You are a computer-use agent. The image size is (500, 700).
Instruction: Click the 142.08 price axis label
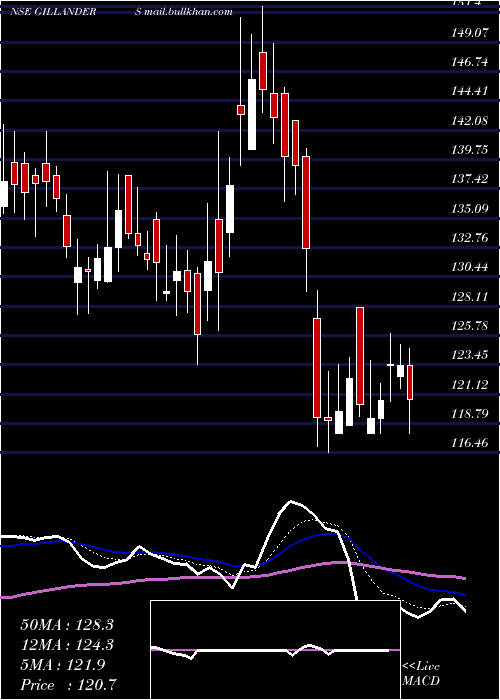(470, 120)
